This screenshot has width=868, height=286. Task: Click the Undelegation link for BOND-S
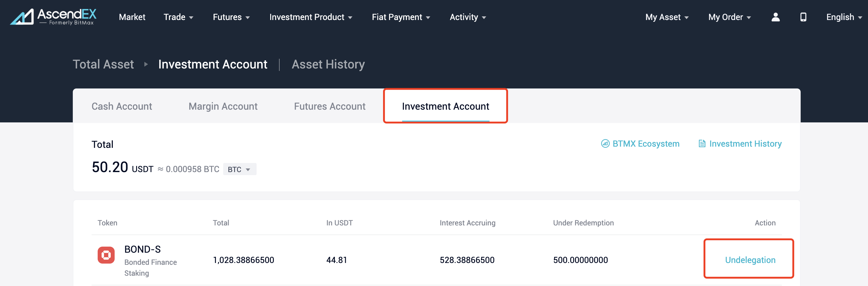click(x=750, y=260)
